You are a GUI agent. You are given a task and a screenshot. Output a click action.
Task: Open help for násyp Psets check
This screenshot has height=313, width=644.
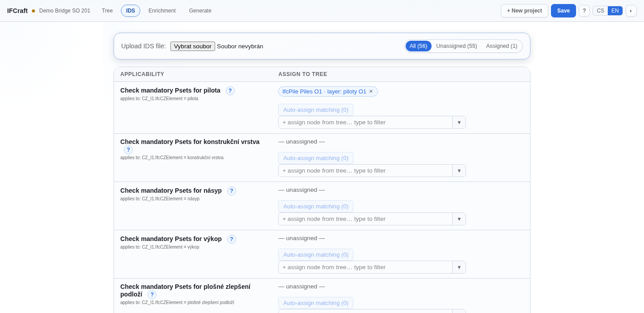tap(232, 191)
